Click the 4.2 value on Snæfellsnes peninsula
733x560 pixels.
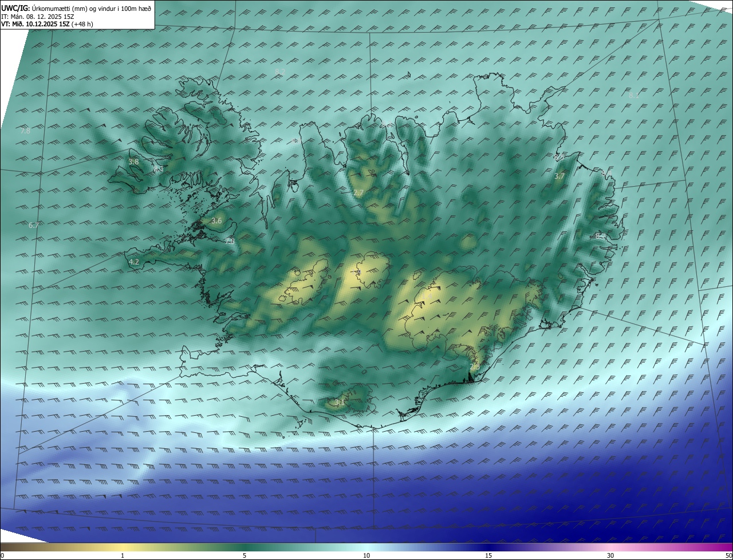134,262
